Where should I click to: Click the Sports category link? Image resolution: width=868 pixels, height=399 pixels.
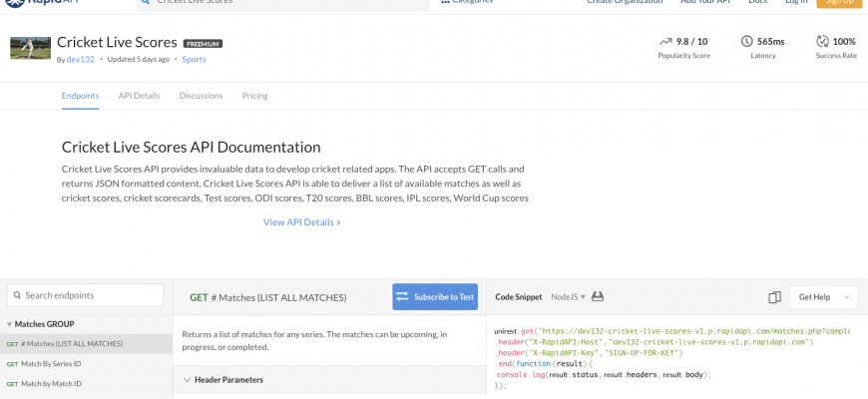pyautogui.click(x=196, y=60)
